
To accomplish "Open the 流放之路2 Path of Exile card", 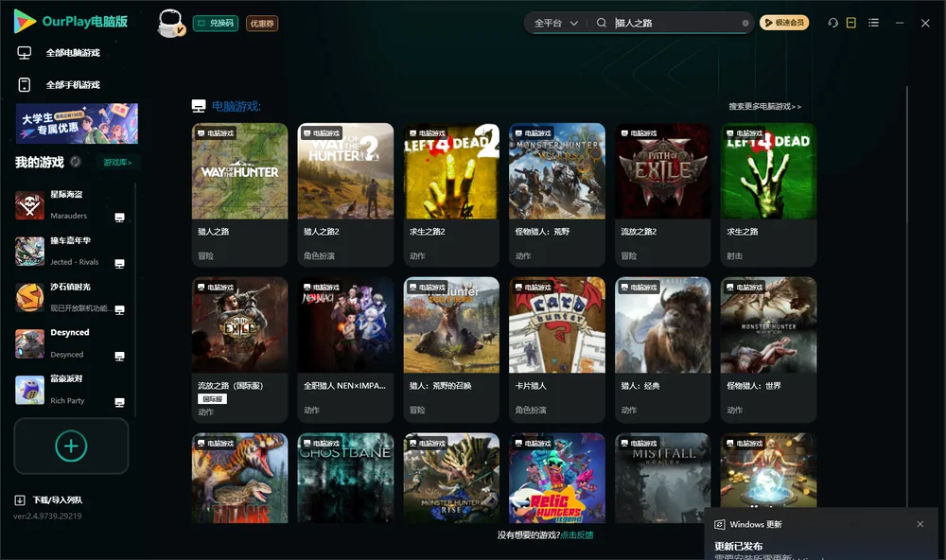I will pyautogui.click(x=663, y=194).
